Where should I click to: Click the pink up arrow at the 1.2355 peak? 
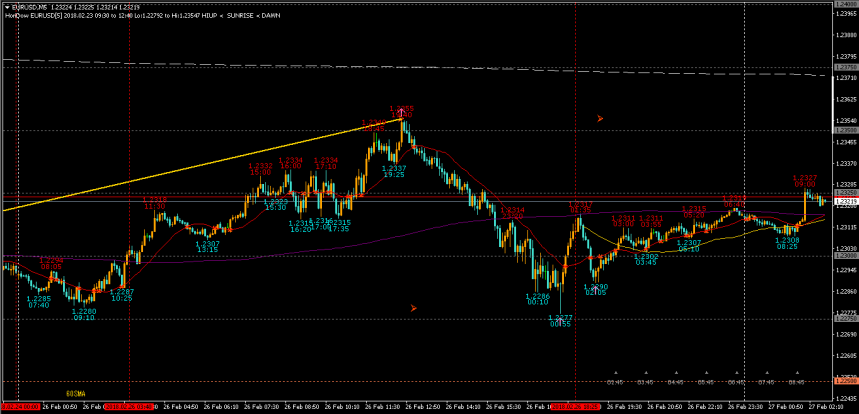tap(402, 113)
